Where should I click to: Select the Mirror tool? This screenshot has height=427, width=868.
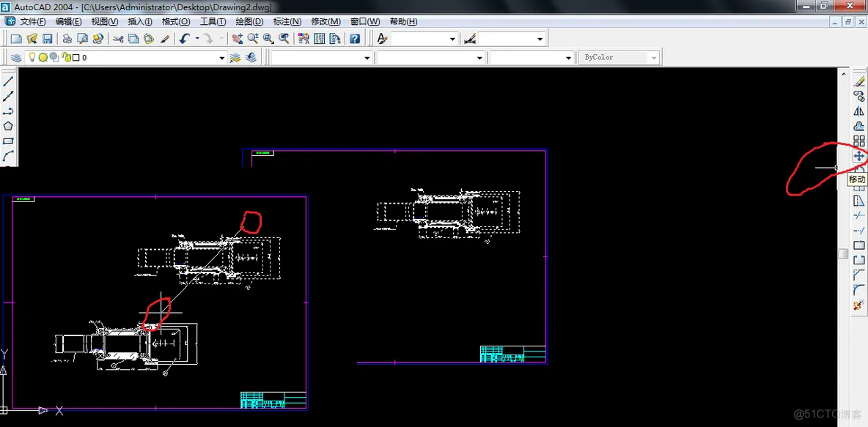coord(859,111)
